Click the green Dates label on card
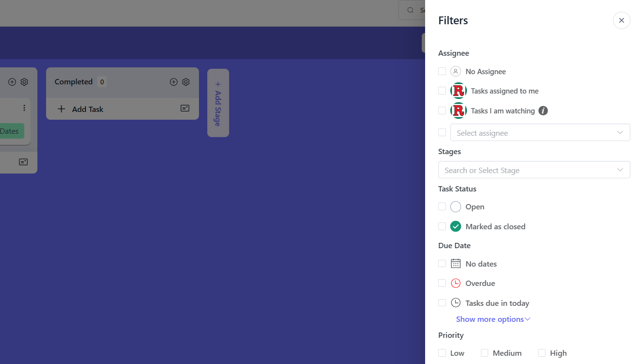This screenshot has height=364, width=643. (11, 131)
